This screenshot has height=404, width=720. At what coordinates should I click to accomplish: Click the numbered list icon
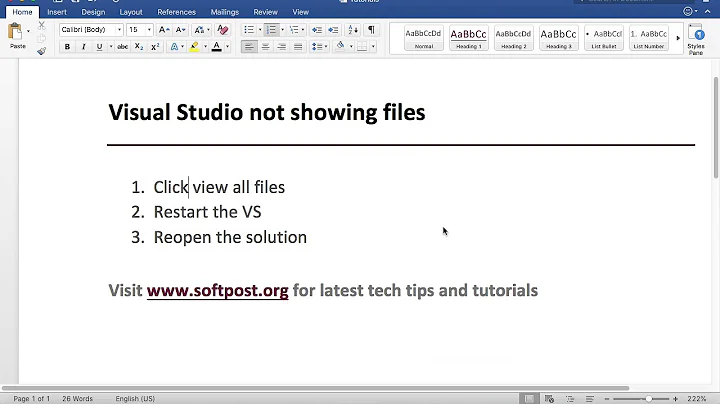click(271, 30)
